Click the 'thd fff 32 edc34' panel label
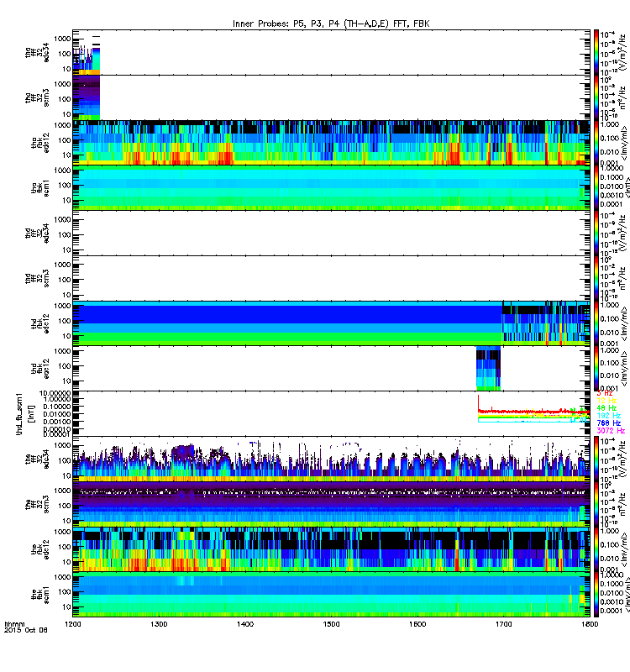Screen dimensions: 630x672 click(37, 234)
